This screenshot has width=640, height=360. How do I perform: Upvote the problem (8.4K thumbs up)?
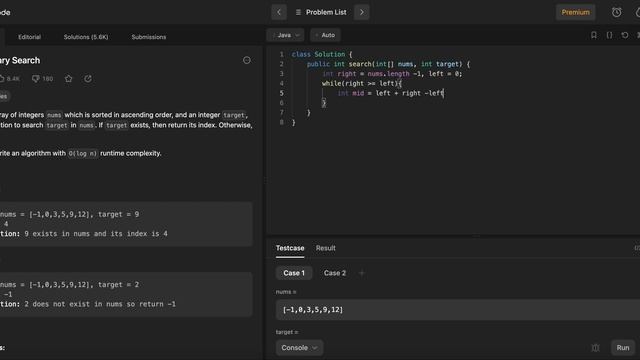(x=9, y=79)
